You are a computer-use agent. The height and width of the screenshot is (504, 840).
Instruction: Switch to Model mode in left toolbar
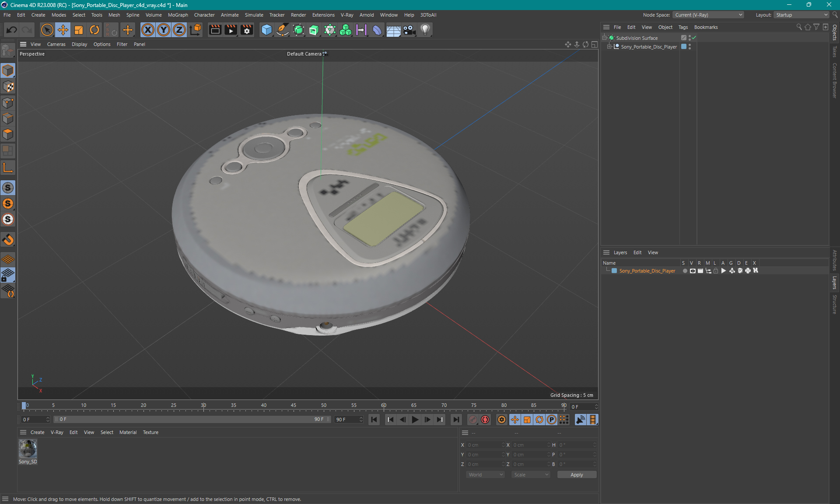(x=8, y=70)
